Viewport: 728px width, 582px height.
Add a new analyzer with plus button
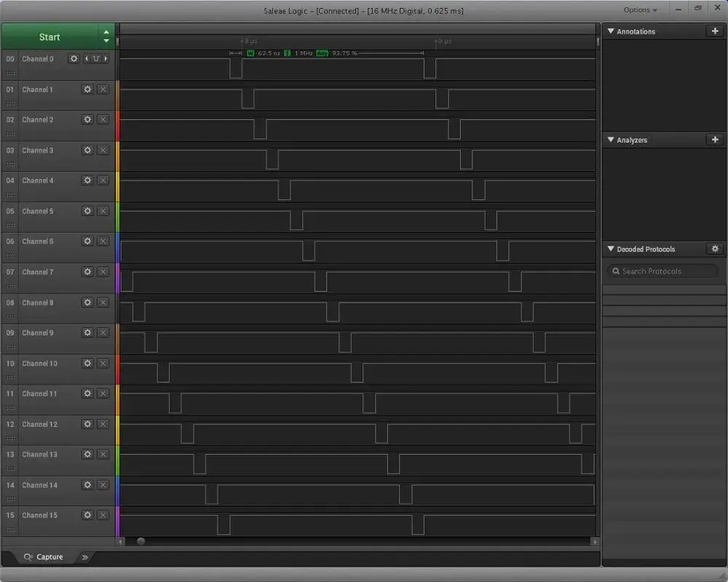click(715, 140)
